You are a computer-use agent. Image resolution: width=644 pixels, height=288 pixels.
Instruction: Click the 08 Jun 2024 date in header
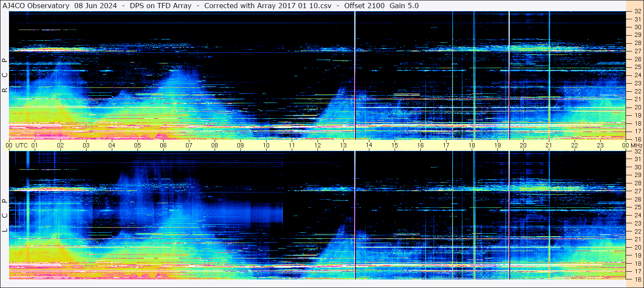point(96,6)
